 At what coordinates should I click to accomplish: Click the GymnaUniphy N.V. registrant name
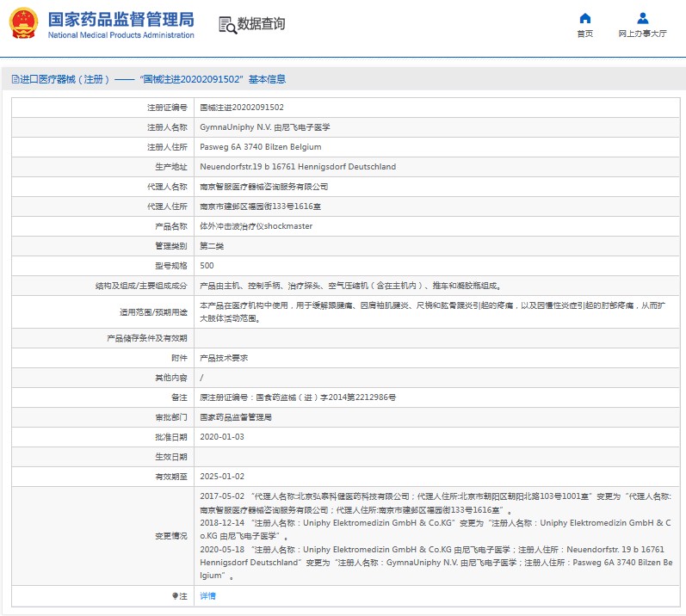pyautogui.click(x=265, y=127)
